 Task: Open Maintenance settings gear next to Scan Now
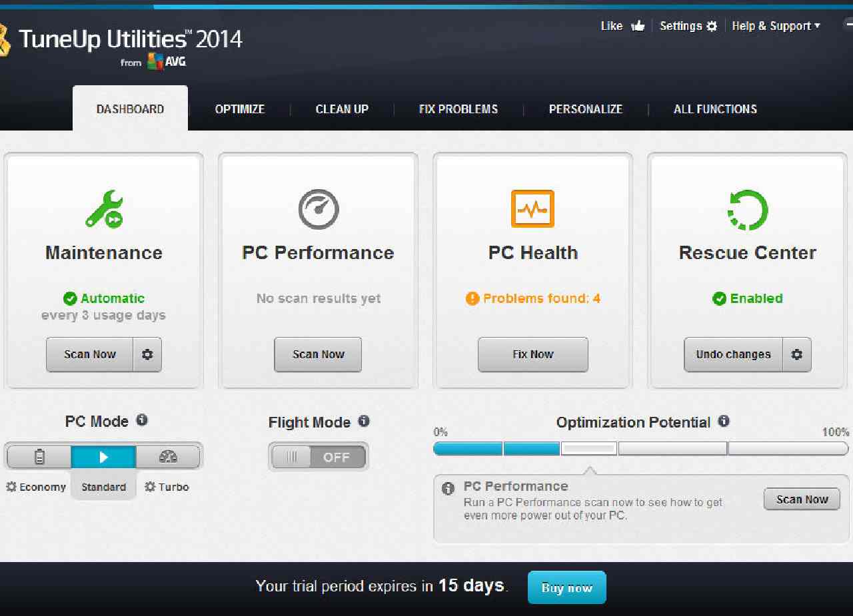pyautogui.click(x=147, y=354)
